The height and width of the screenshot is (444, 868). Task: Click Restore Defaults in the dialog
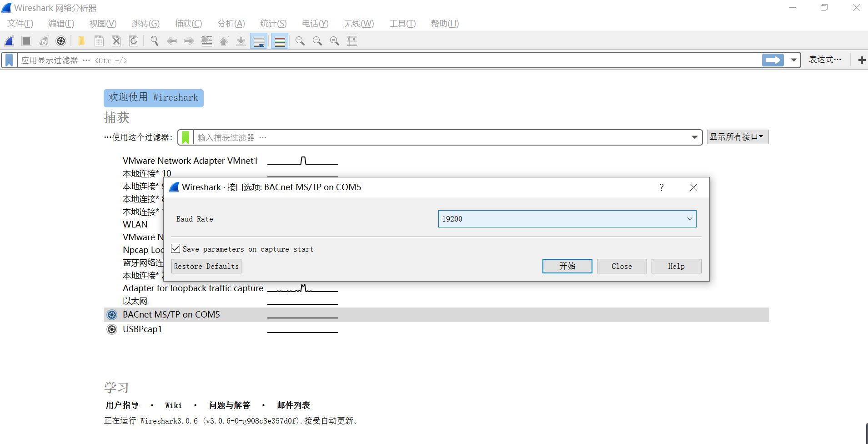[x=206, y=266]
